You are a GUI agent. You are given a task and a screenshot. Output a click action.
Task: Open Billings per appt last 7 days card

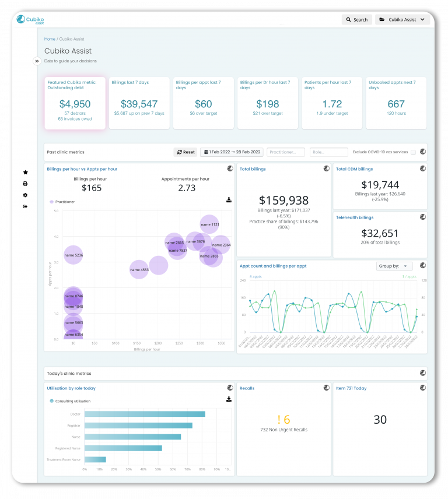pyautogui.click(x=204, y=103)
